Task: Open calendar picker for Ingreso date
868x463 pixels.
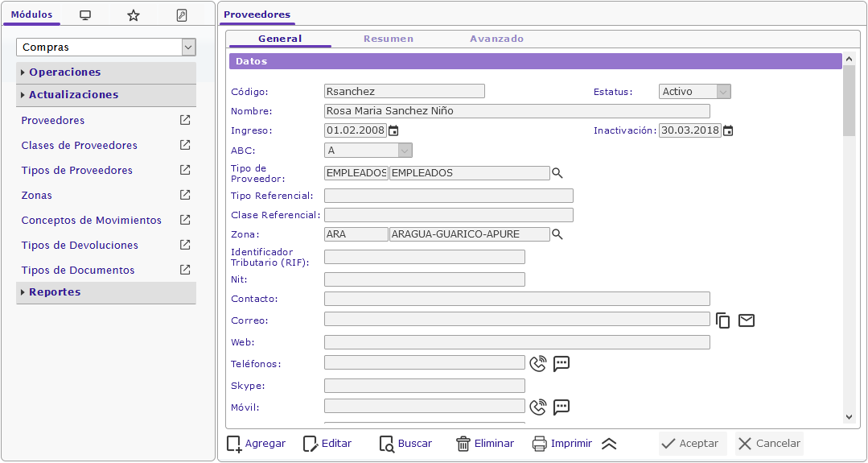Action: coord(393,130)
